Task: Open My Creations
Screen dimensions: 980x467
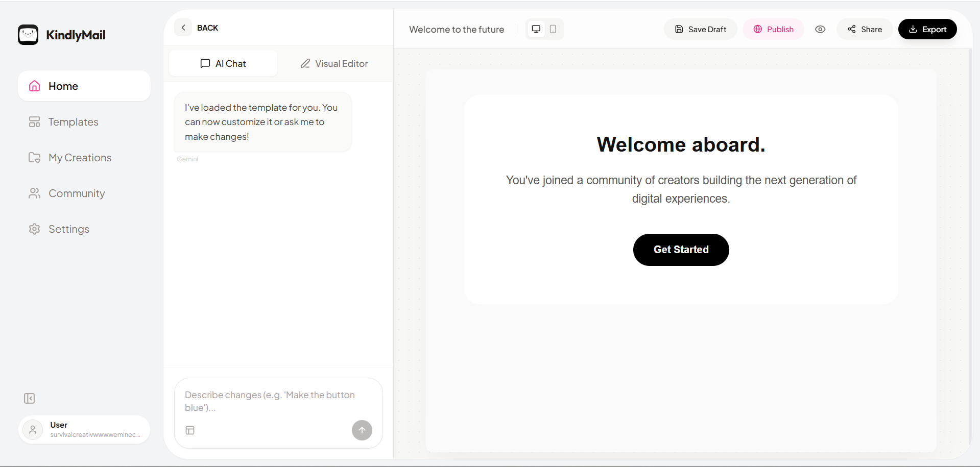Action: (x=80, y=157)
